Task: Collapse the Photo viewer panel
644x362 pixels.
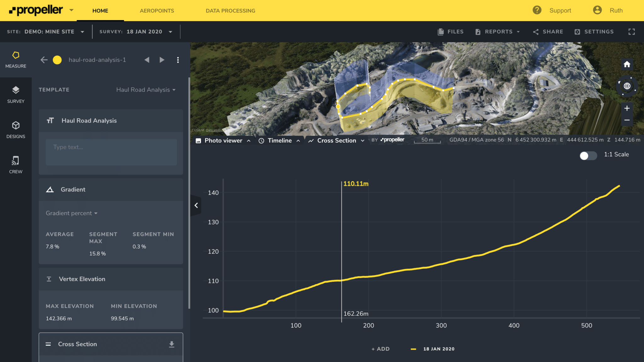Action: click(x=249, y=140)
